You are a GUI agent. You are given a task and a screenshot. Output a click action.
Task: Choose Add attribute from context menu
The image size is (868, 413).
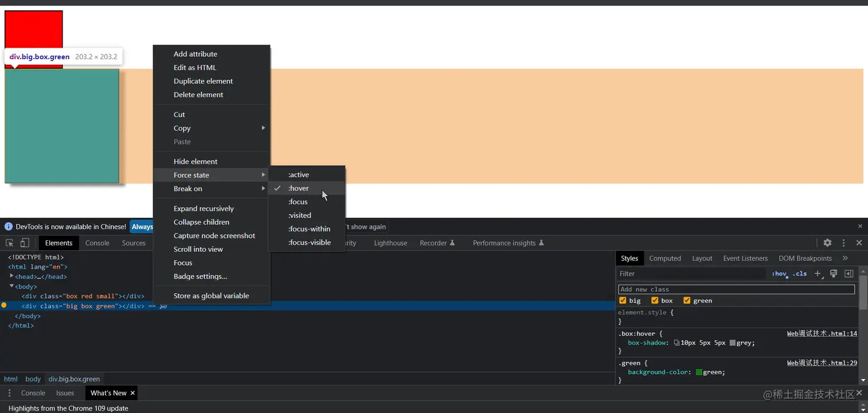[211, 54]
